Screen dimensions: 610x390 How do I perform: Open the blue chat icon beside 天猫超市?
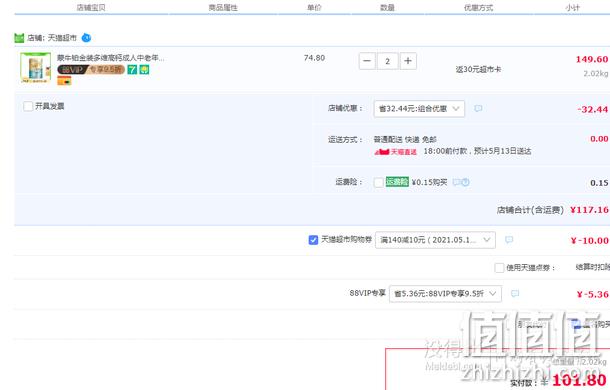pyautogui.click(x=86, y=38)
